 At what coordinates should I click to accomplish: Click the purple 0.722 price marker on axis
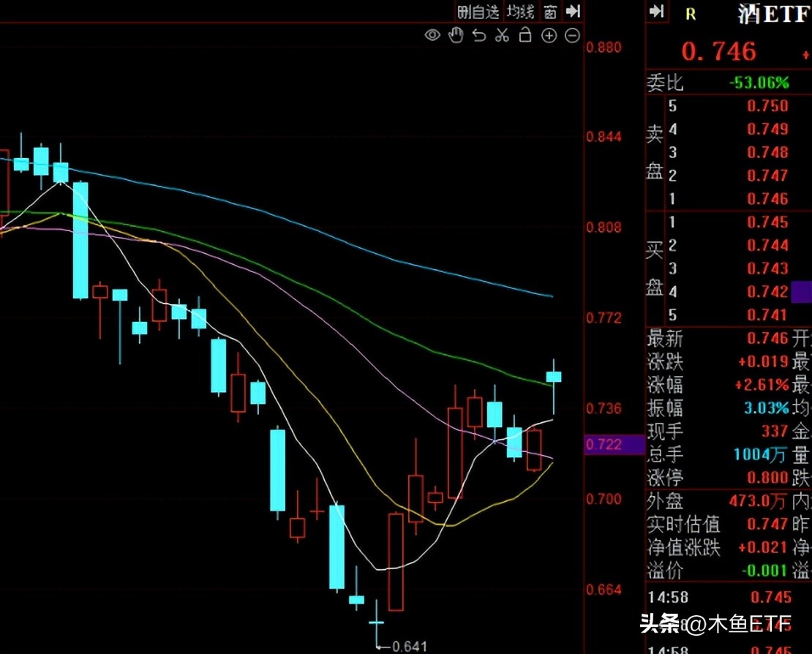[614, 444]
